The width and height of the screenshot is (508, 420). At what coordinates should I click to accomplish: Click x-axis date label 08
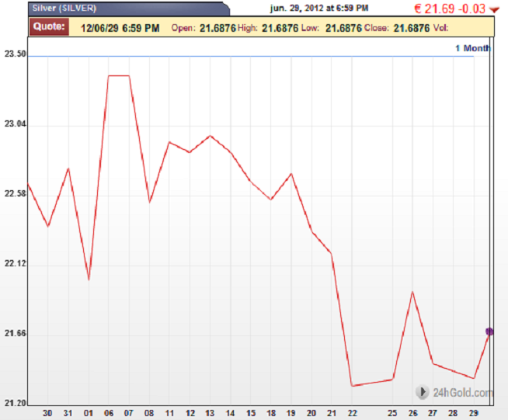pos(149,413)
